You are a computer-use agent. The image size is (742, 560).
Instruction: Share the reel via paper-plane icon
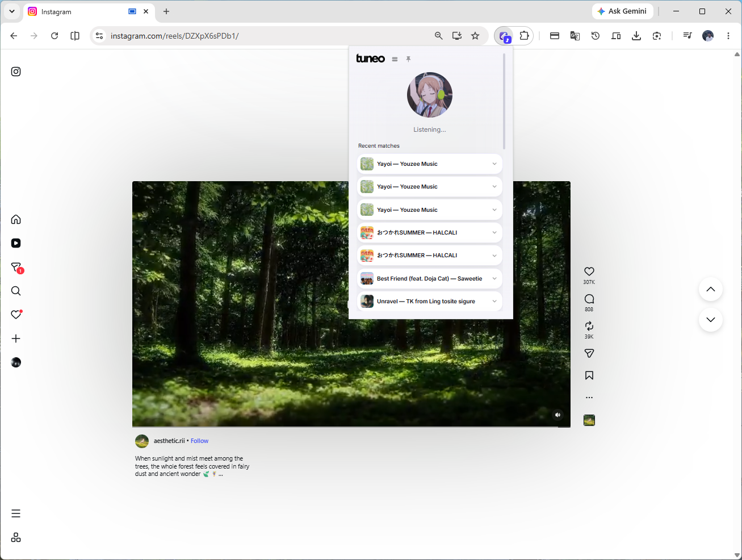click(589, 353)
